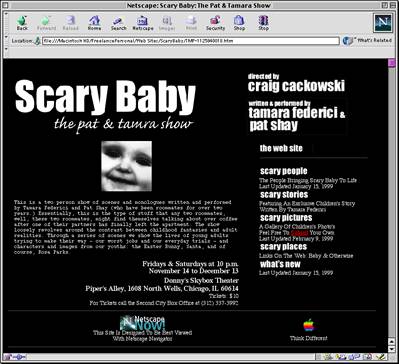Image resolution: width=399 pixels, height=364 pixels.
Task: Click the Netscape Now! badge image
Action: pos(142,322)
